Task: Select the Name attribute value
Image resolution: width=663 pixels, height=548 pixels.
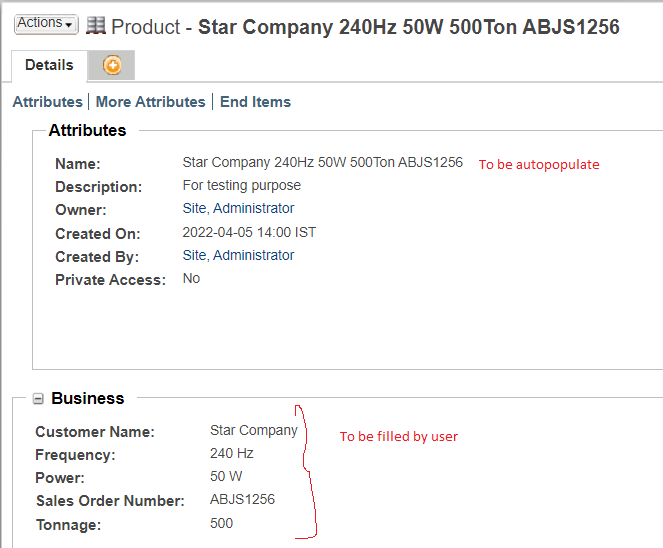Action: click(x=322, y=163)
